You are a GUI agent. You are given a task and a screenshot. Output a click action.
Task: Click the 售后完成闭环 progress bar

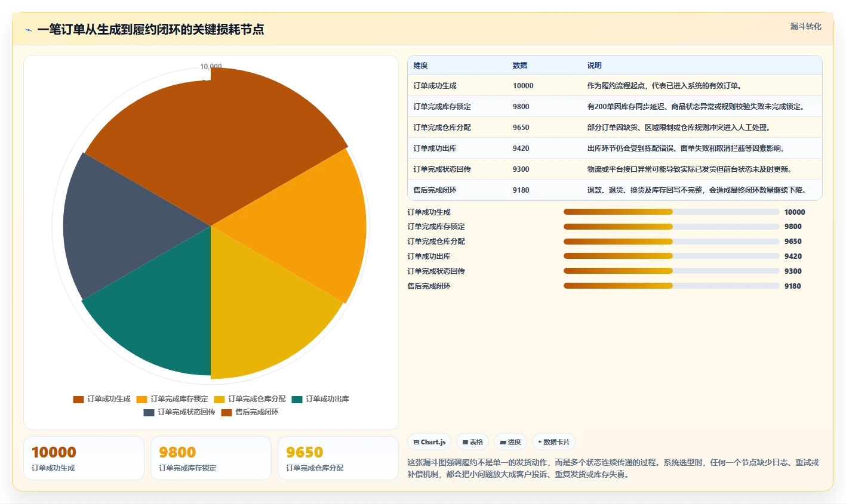[x=672, y=286]
